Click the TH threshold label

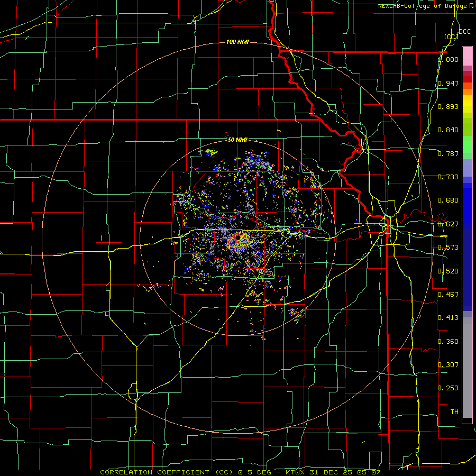click(x=454, y=412)
